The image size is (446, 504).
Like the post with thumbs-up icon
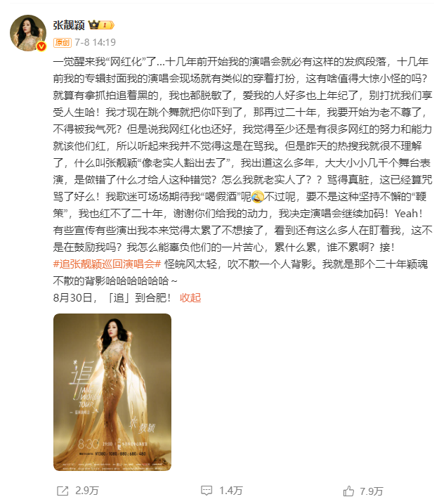click(x=348, y=491)
